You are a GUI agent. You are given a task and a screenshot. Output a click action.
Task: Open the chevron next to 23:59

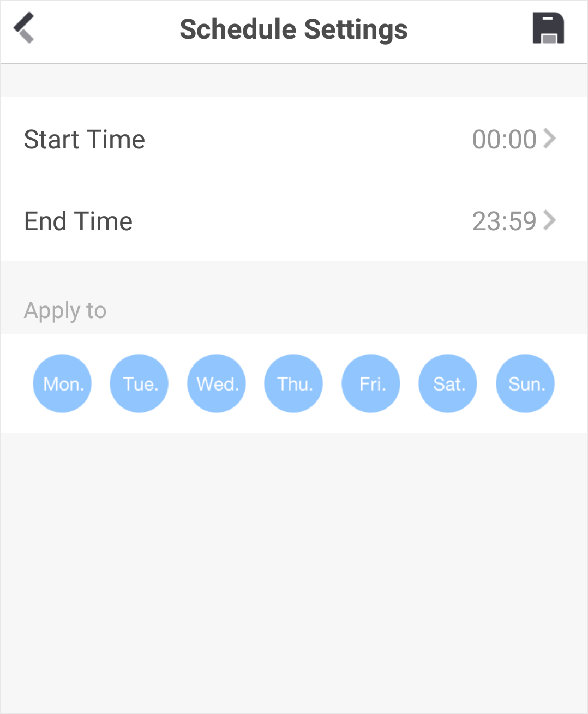(x=550, y=220)
